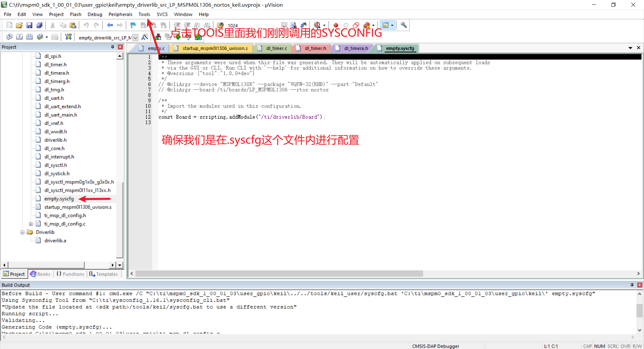
Task: Click the Comment selection icon
Action: [197, 25]
